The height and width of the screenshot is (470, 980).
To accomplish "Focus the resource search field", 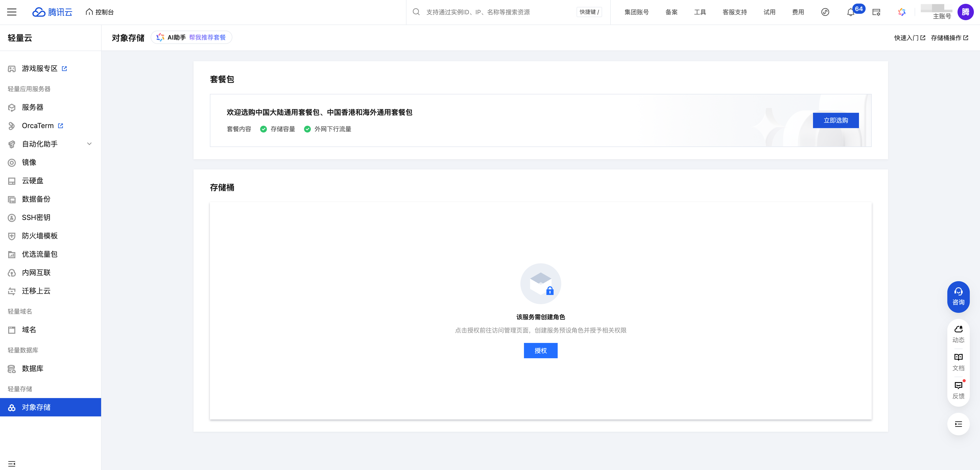I will pyautogui.click(x=498, y=12).
